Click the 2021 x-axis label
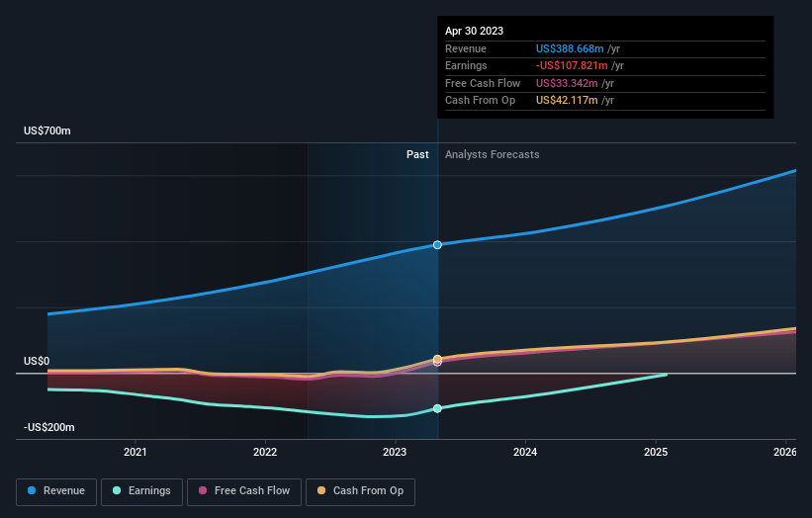Image resolution: width=812 pixels, height=518 pixels. coord(135,452)
